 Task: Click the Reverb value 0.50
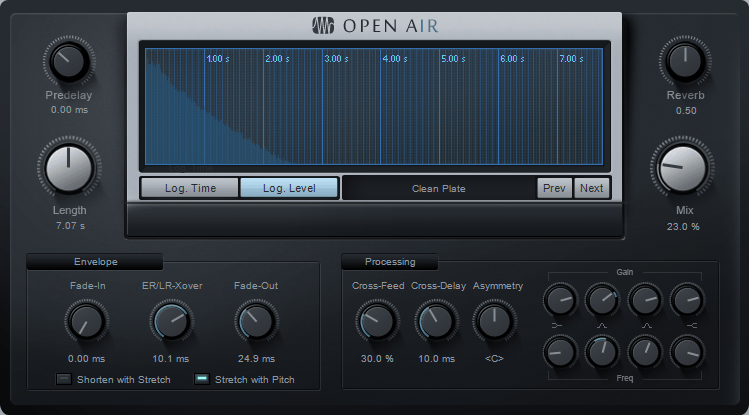686,111
